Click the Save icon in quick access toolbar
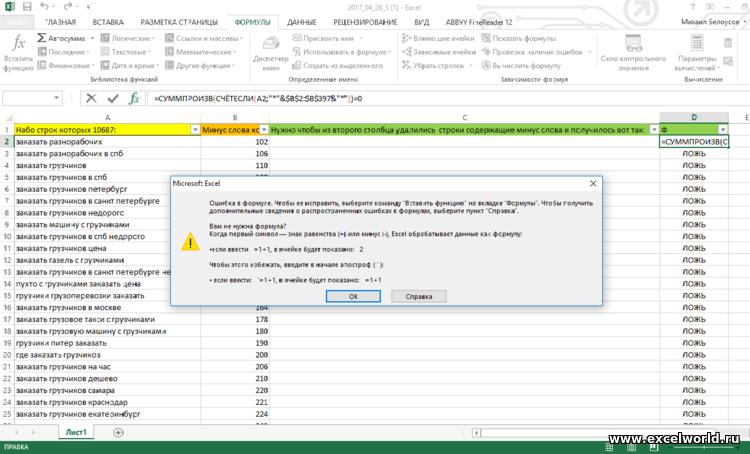 (27, 7)
